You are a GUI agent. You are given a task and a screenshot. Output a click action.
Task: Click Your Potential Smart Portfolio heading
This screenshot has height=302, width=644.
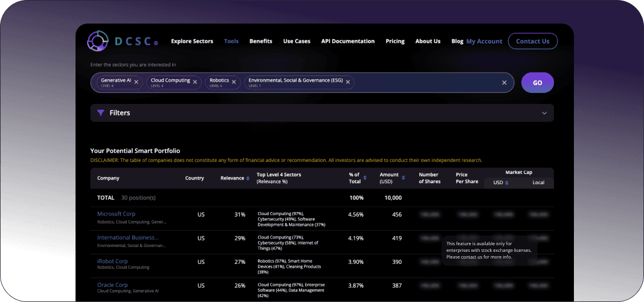(135, 151)
